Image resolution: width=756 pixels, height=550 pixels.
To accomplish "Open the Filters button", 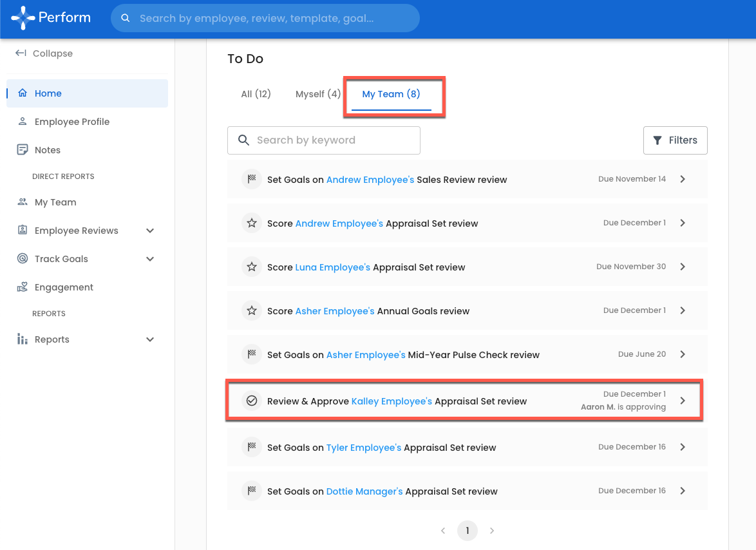I will (675, 140).
